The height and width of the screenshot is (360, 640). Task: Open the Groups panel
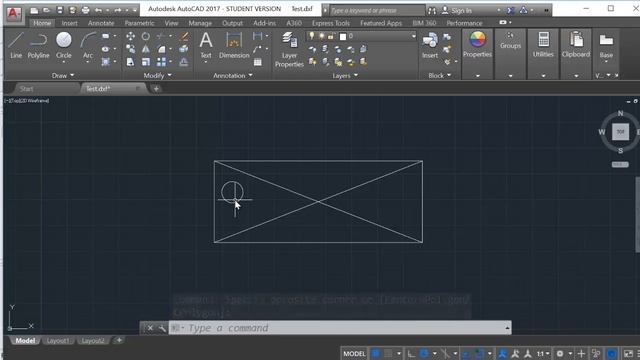coord(510,40)
